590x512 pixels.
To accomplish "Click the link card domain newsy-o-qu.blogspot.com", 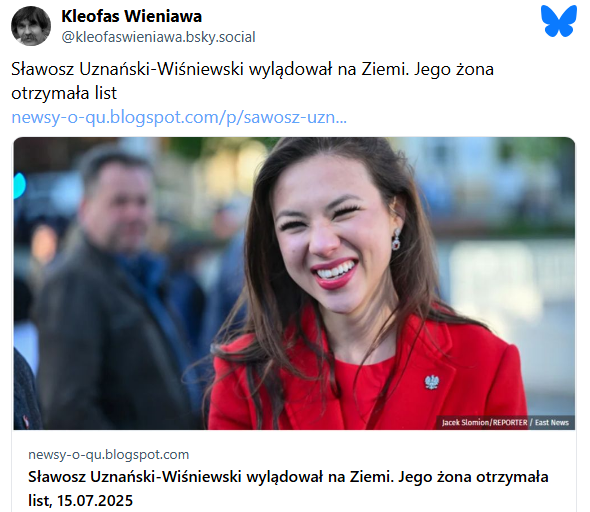I will (109, 454).
